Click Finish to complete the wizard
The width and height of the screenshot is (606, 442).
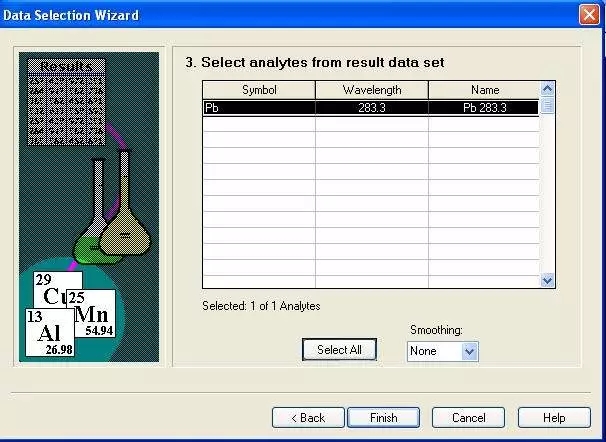coord(383,418)
